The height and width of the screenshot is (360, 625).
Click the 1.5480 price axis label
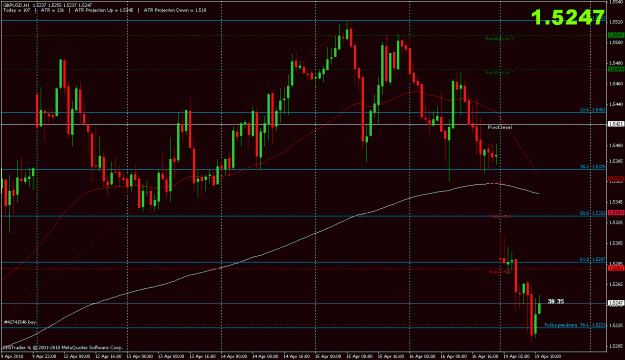pos(616,63)
